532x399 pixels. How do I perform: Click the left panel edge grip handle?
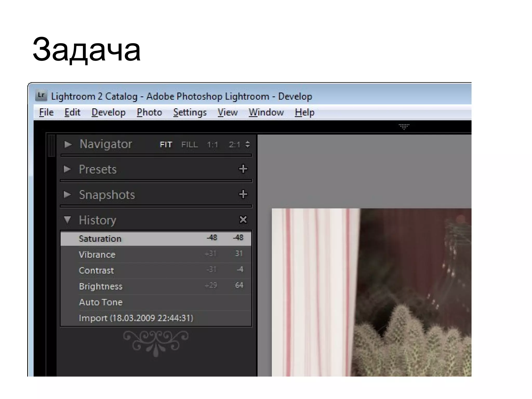[x=51, y=145]
